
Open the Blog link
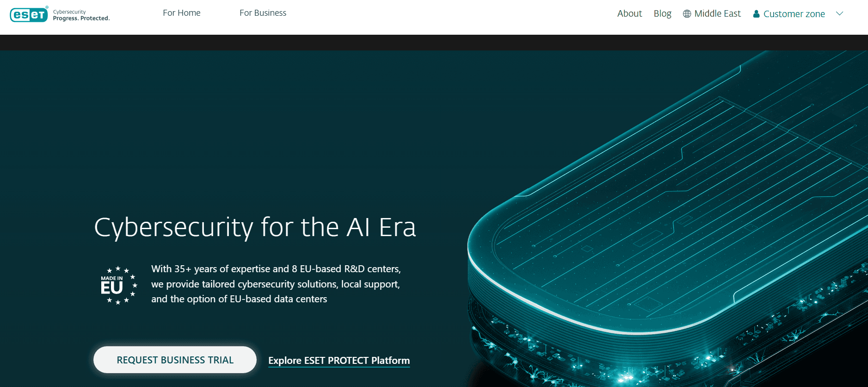coord(662,13)
